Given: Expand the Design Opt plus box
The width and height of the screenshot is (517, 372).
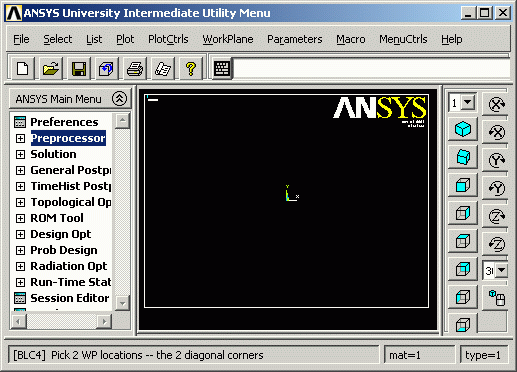Looking at the screenshot, I should [x=20, y=234].
